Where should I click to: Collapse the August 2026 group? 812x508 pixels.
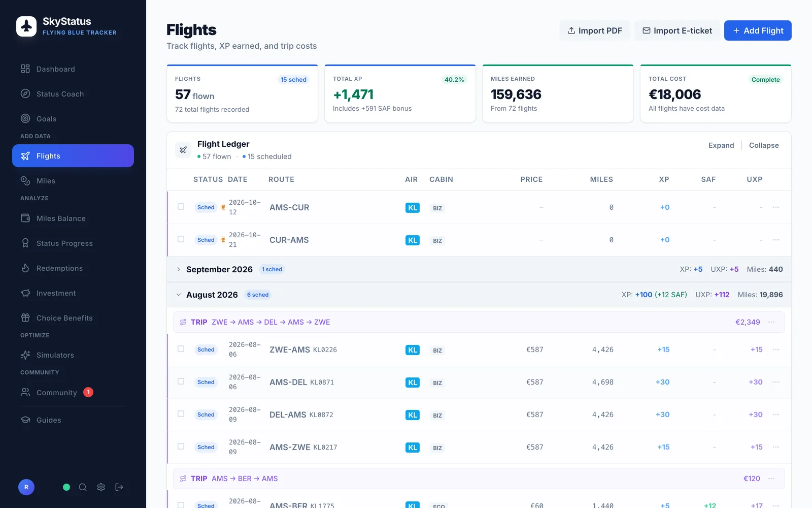[178, 295]
